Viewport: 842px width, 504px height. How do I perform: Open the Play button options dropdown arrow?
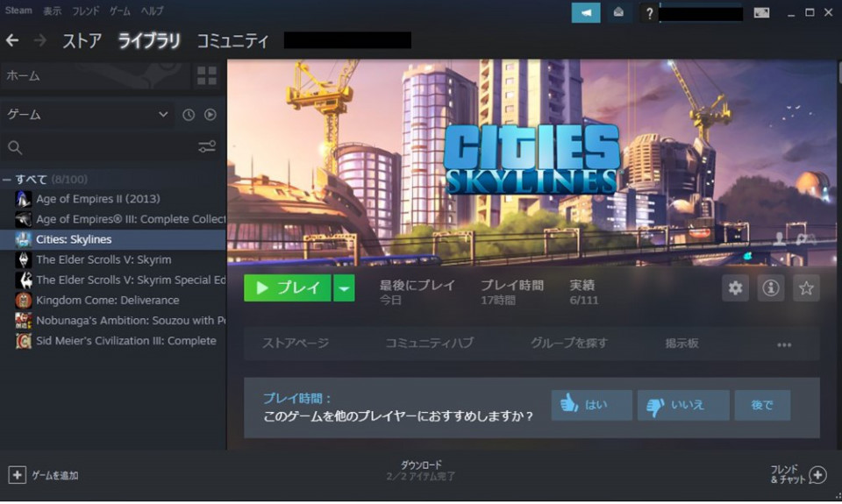click(x=344, y=288)
